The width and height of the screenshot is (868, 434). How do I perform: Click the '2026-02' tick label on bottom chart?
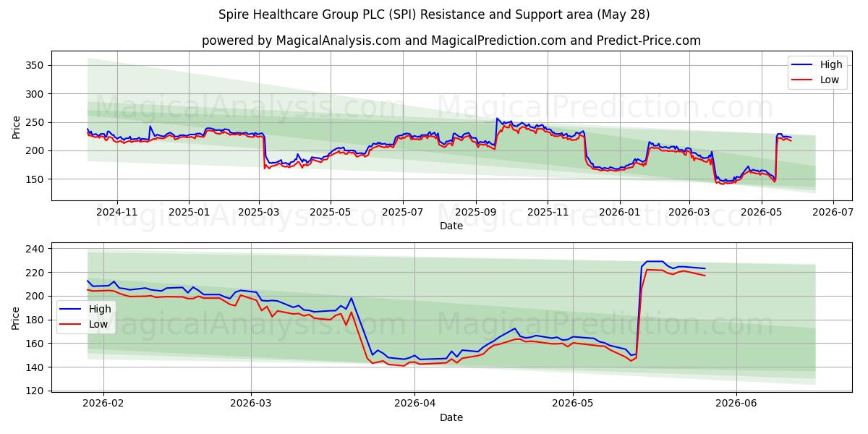(103, 404)
